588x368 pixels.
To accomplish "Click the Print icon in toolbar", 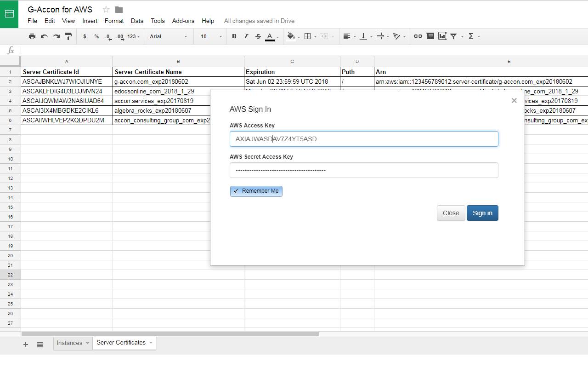I will 32,36.
